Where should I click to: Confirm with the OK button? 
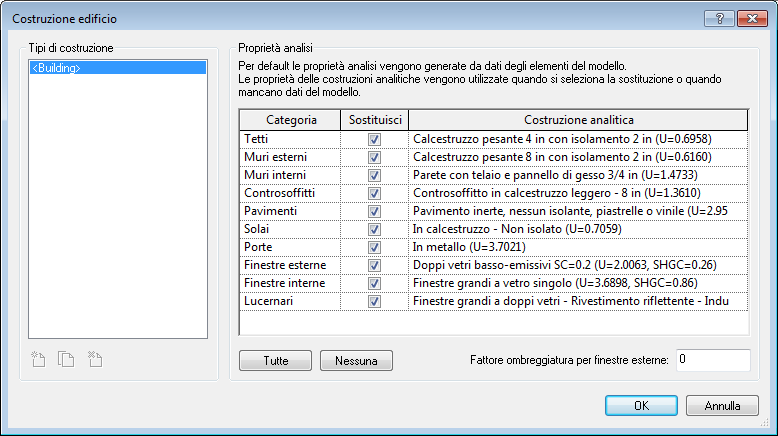[x=641, y=406]
